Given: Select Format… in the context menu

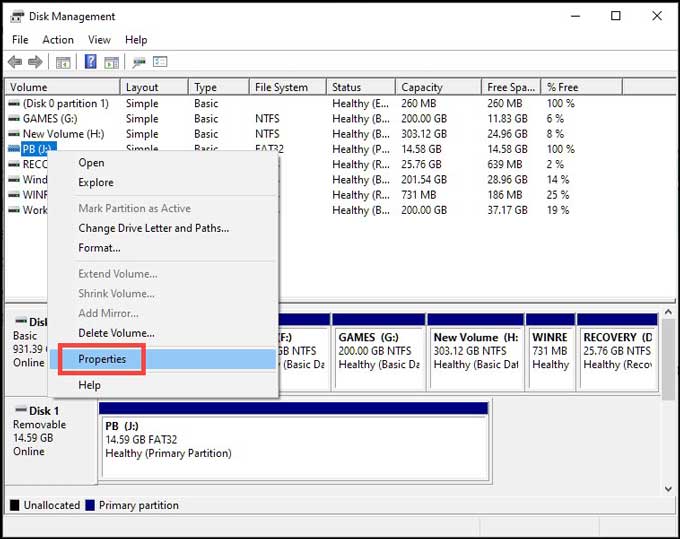Looking at the screenshot, I should pos(163,248).
